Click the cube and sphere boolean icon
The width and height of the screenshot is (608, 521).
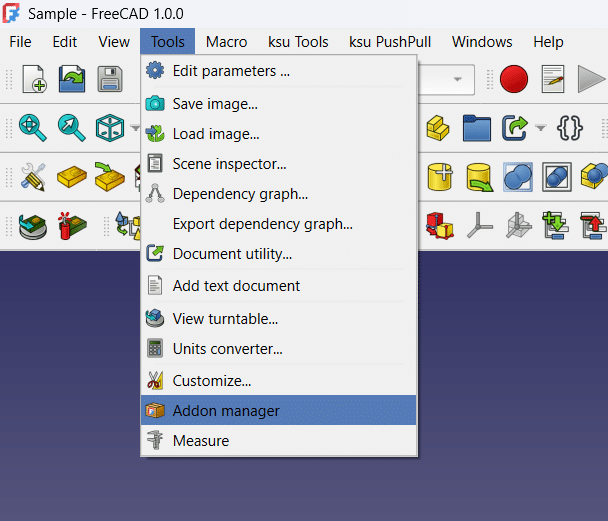click(594, 177)
